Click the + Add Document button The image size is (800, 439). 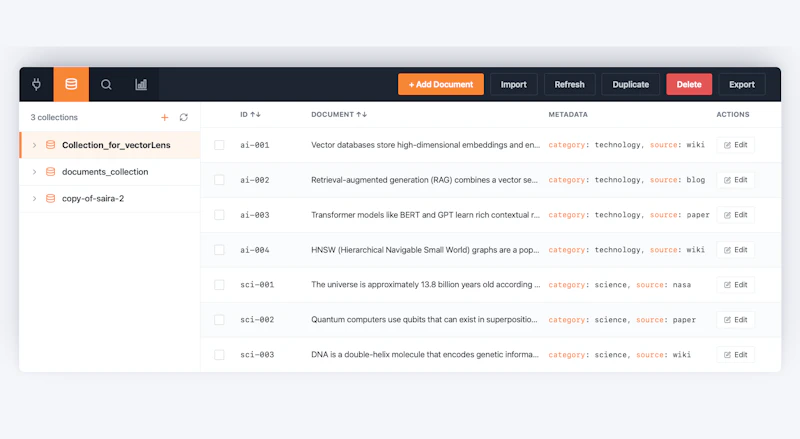coord(441,84)
